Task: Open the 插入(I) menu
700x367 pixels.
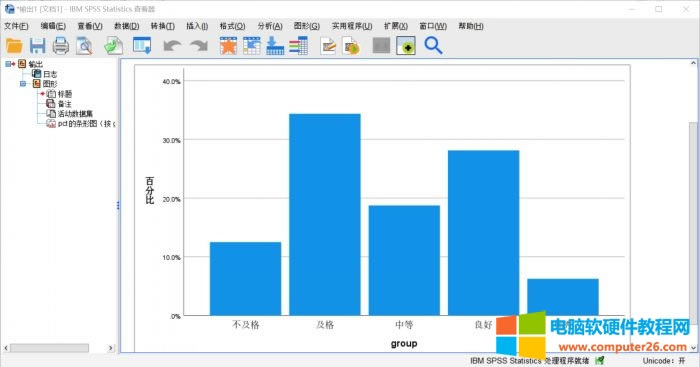Action: click(x=197, y=26)
